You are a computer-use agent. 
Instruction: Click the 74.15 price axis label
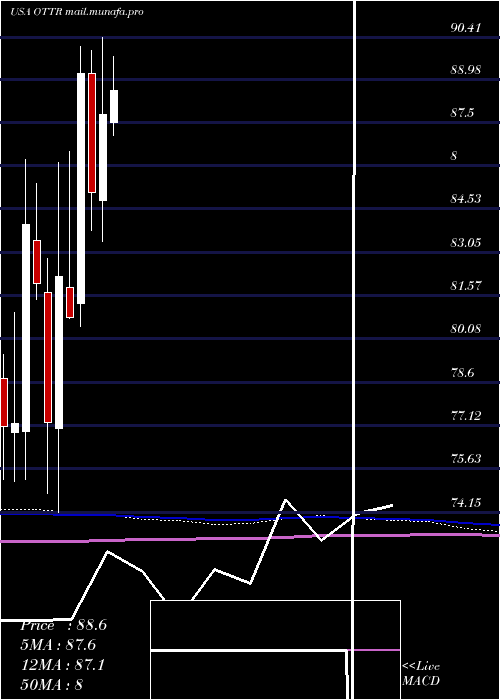466,503
